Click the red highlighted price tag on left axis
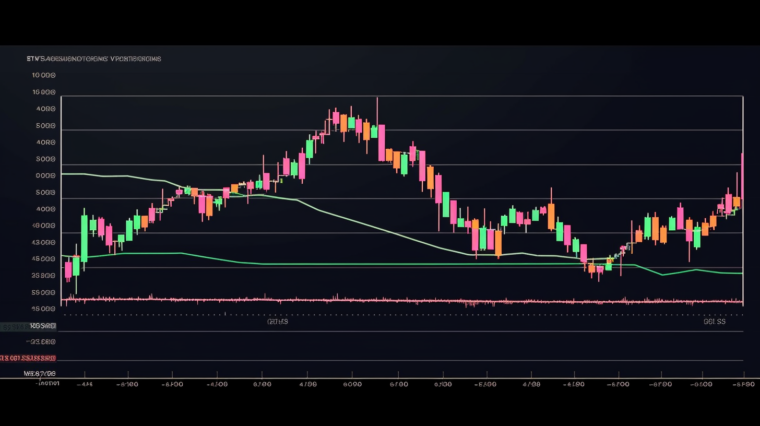 30,357
